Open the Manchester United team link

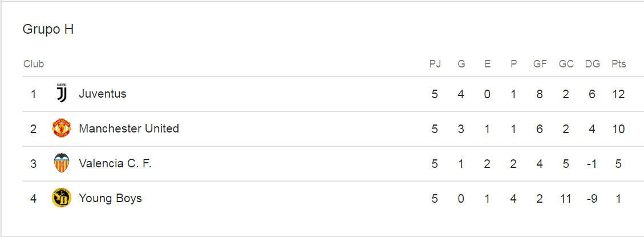(129, 128)
